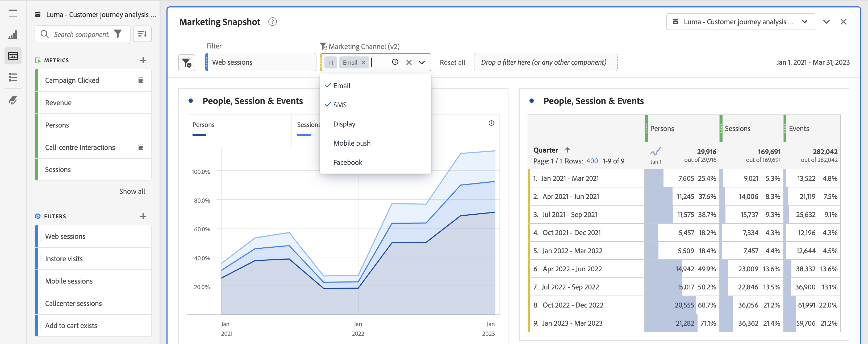The height and width of the screenshot is (344, 868).
Task: Select the Persons tab in chart
Action: pos(203,125)
